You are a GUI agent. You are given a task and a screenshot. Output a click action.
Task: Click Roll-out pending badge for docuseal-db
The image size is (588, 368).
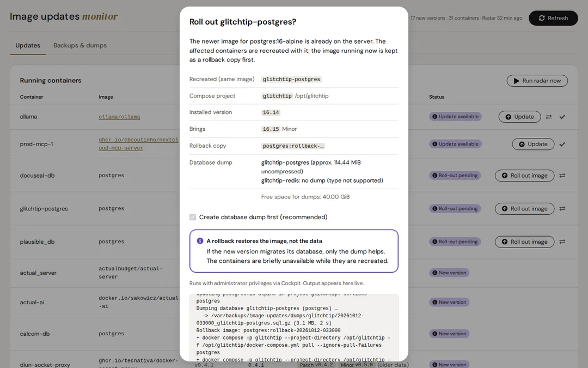[x=455, y=176]
